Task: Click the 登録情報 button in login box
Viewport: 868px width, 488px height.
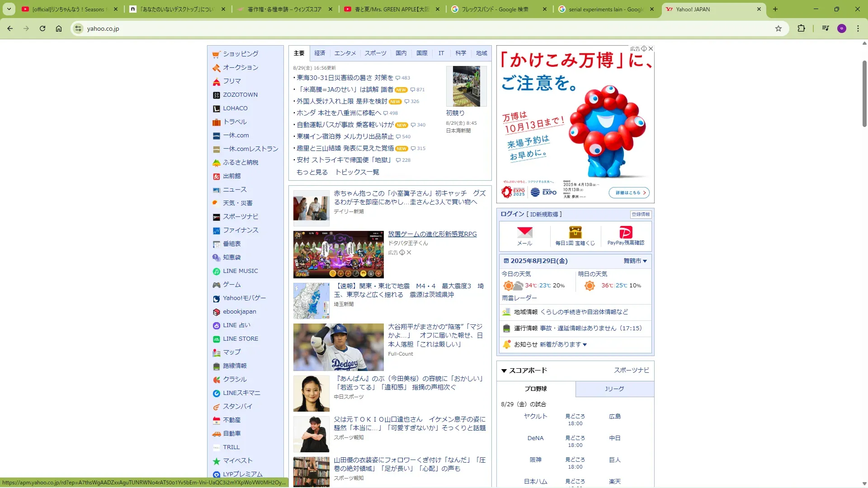Action: pos(640,214)
